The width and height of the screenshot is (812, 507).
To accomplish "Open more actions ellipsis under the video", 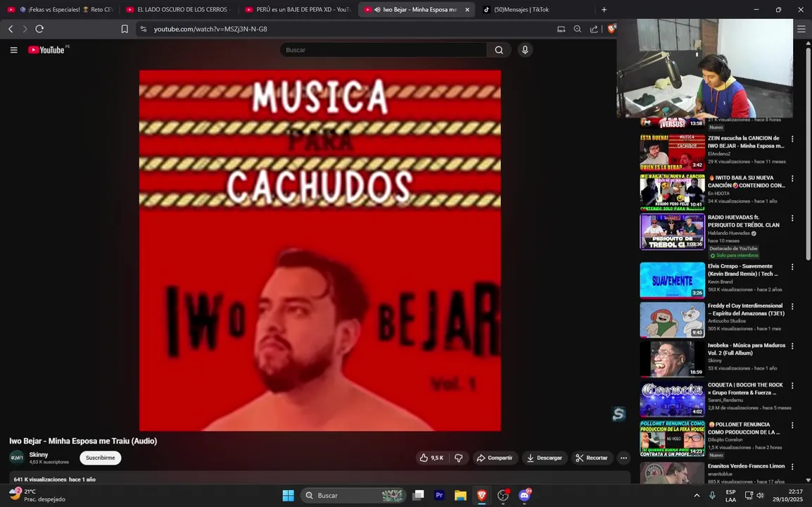I will click(x=623, y=458).
